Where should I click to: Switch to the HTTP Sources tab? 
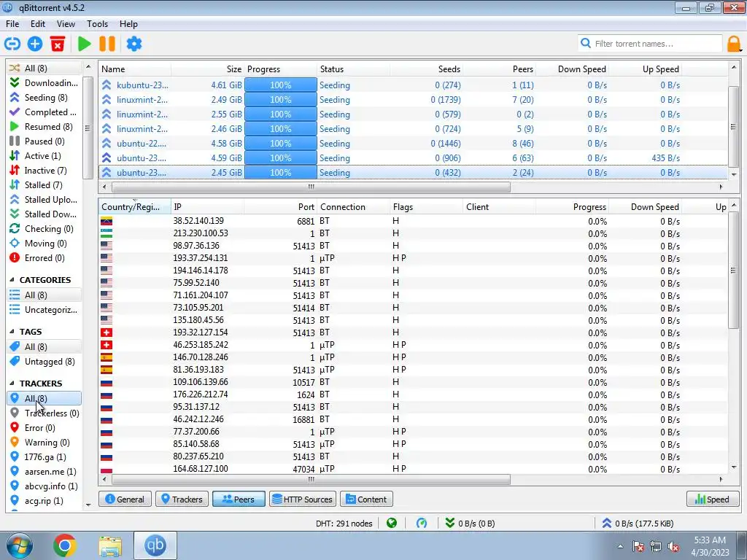[x=303, y=499]
